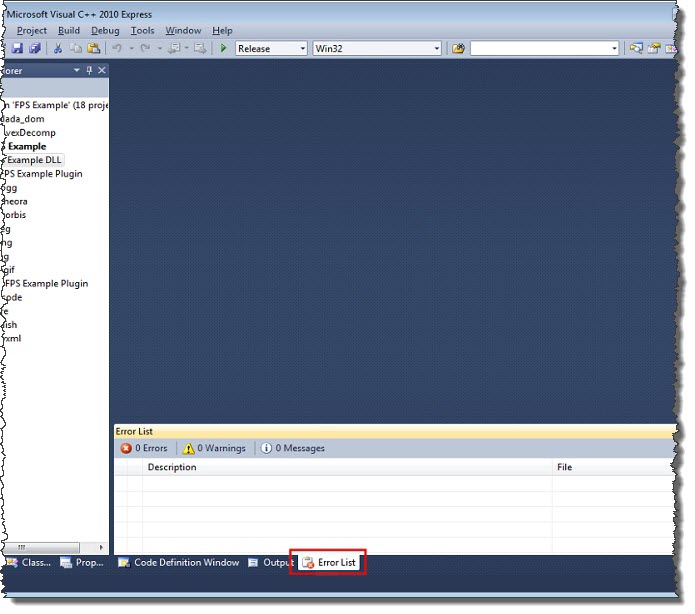Screen dimensions: 695x614
Task: Open the Release configuration dropdown
Action: coord(271,48)
